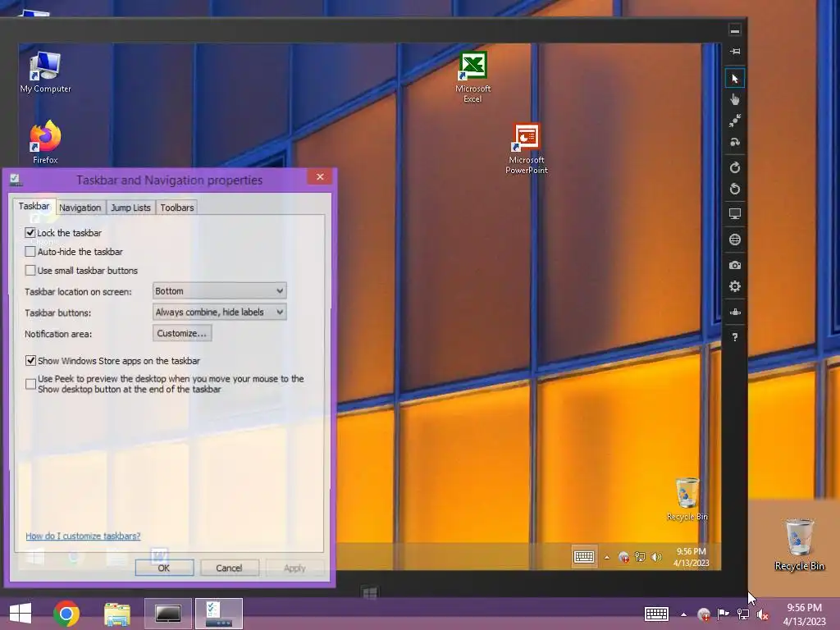Show hidden icons arrow in the bottom system tray

(683, 614)
